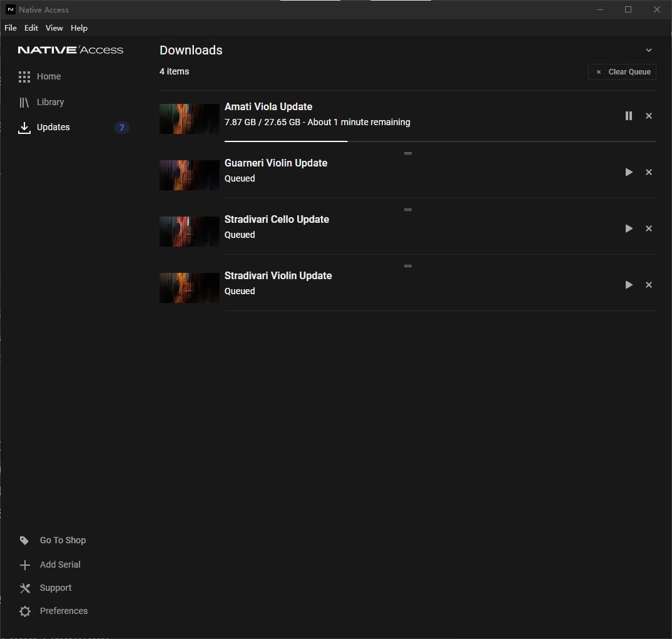Click the Updates count badge

pyautogui.click(x=122, y=128)
